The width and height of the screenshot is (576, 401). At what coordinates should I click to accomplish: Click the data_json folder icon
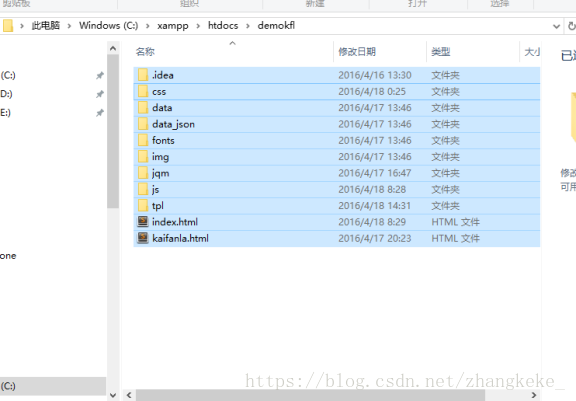coord(143,124)
